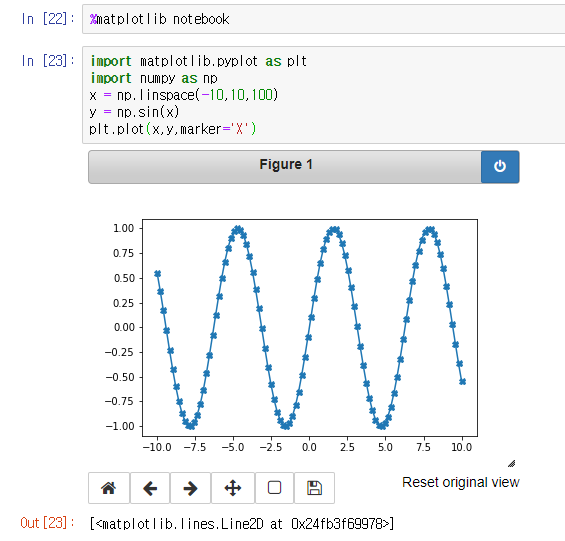Click the 'import matplotlib.pyplot as plt' line
Image resolution: width=565 pixels, height=541 pixels.
point(198,61)
